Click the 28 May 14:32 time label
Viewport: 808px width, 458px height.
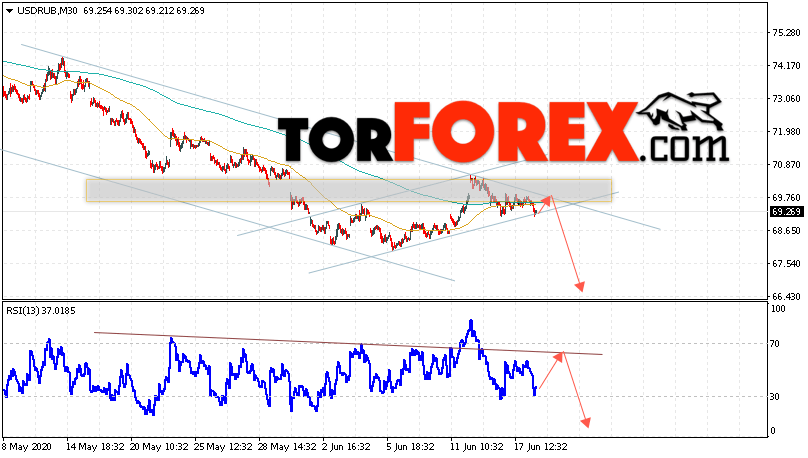point(288,447)
